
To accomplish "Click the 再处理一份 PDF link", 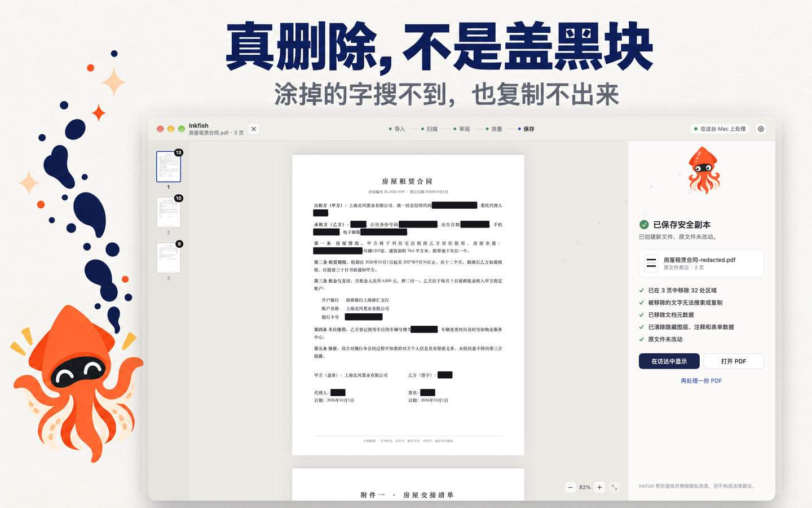I will tap(701, 381).
